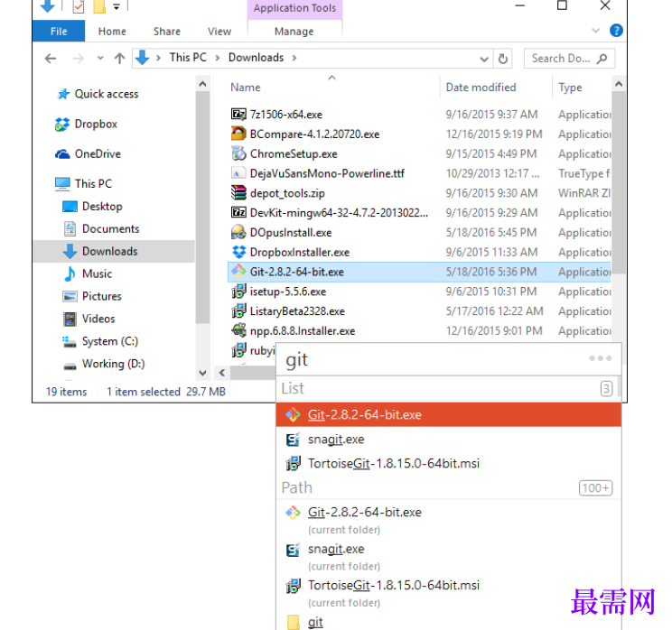
Task: Open Pictures in the navigation pane
Action: (101, 296)
